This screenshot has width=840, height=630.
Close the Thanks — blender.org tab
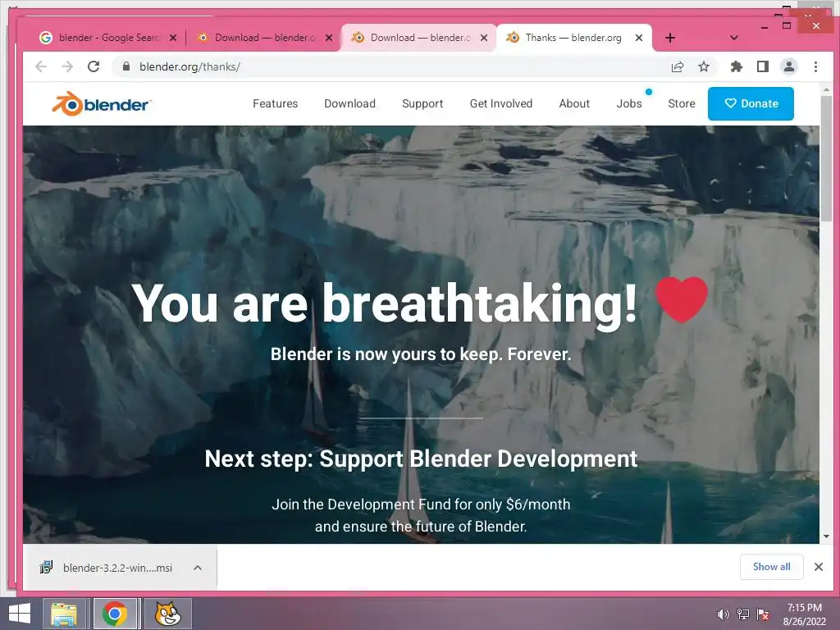pos(638,38)
